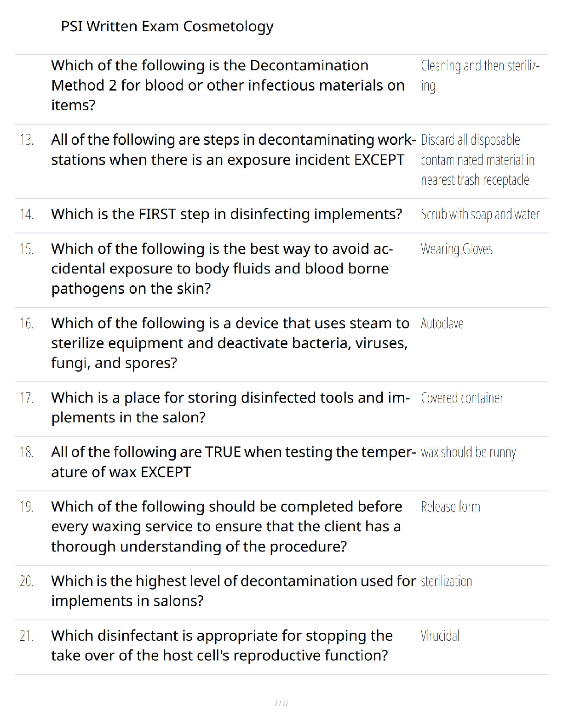Image resolution: width=563 pixels, height=728 pixels.
Task: Select question number 21
Action: (27, 636)
